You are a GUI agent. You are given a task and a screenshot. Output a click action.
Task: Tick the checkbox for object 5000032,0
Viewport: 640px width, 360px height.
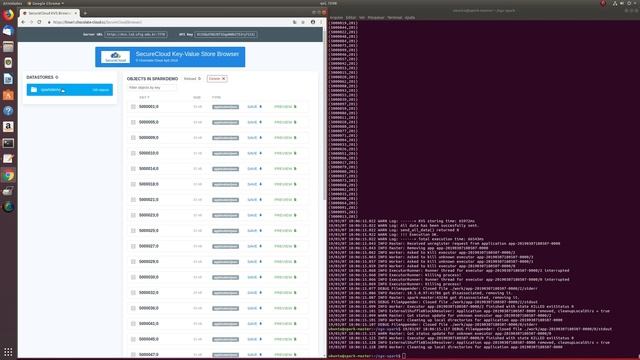click(133, 293)
